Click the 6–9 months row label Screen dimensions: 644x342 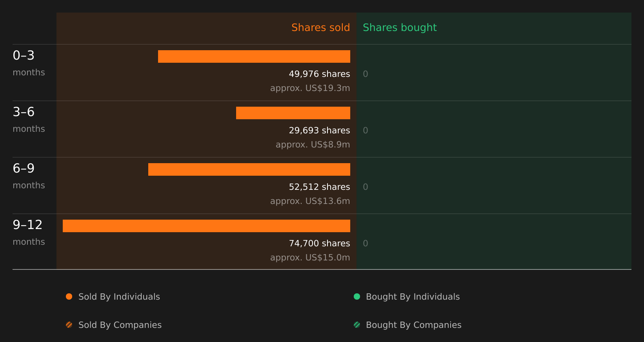[29, 176]
